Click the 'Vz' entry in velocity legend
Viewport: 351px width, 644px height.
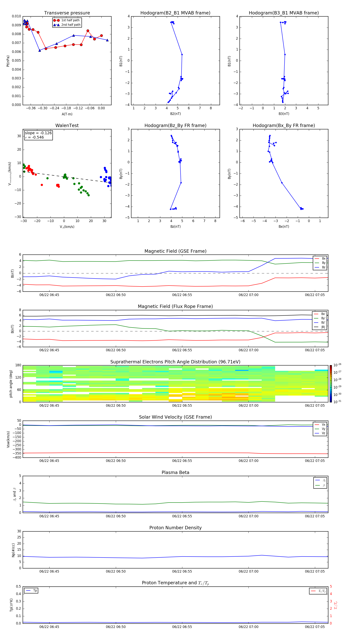[320, 433]
